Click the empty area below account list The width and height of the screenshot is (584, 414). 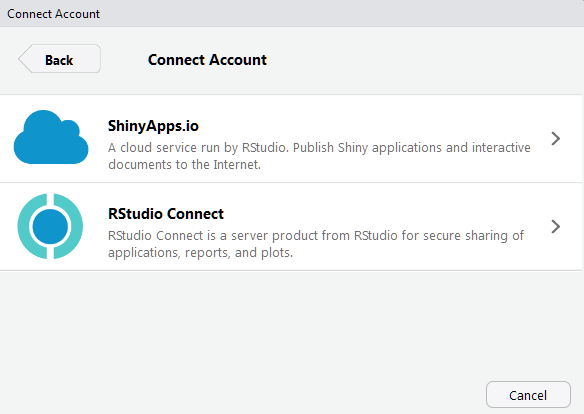291,324
